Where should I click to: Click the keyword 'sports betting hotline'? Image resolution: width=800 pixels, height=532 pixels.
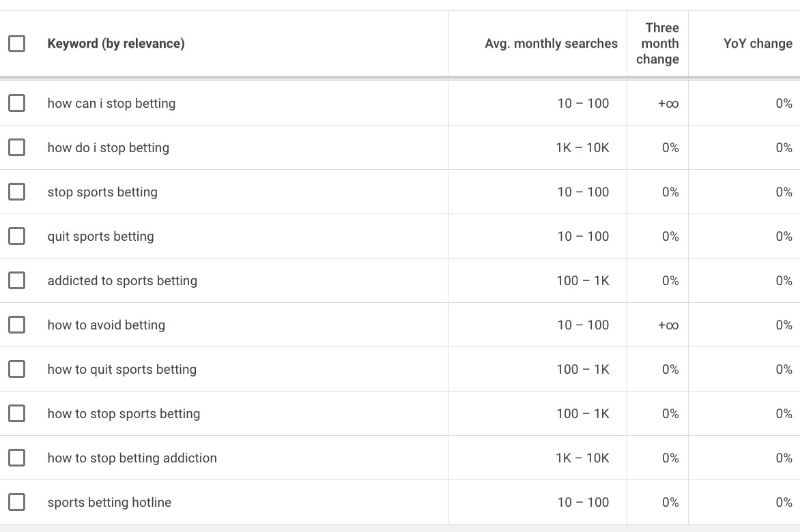[x=109, y=502]
